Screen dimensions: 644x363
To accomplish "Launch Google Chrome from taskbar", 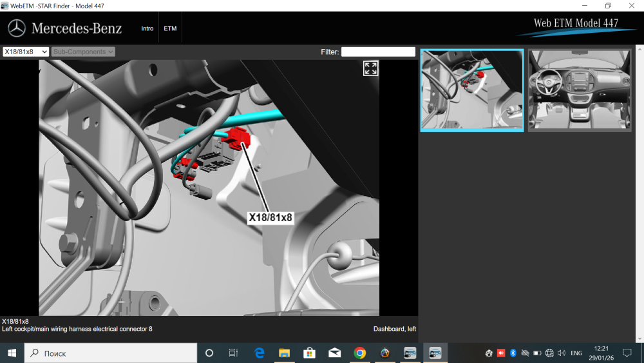I will (360, 353).
